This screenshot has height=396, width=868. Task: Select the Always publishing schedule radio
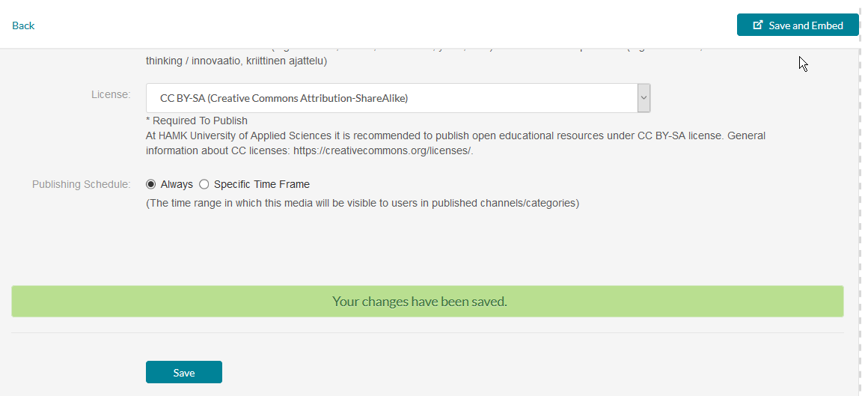(x=150, y=184)
